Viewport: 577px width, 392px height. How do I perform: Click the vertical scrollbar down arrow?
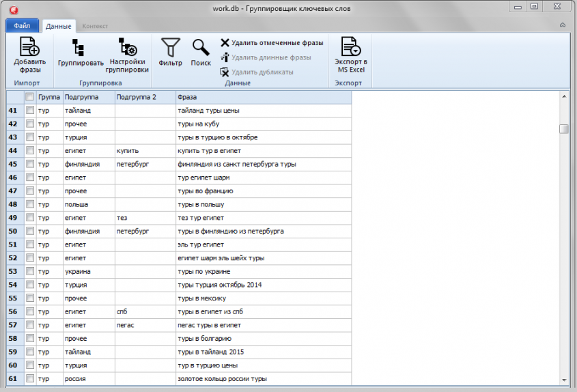(x=564, y=380)
